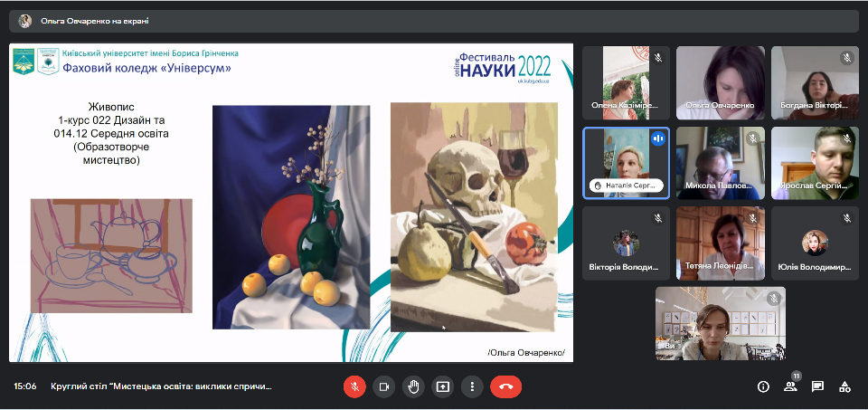
Task: Select Олена Казімір video tile
Action: (x=626, y=83)
